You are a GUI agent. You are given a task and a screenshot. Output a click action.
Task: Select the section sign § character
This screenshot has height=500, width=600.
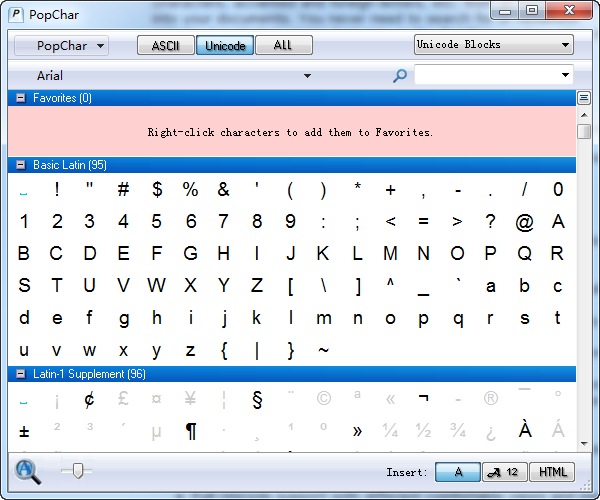[257, 400]
